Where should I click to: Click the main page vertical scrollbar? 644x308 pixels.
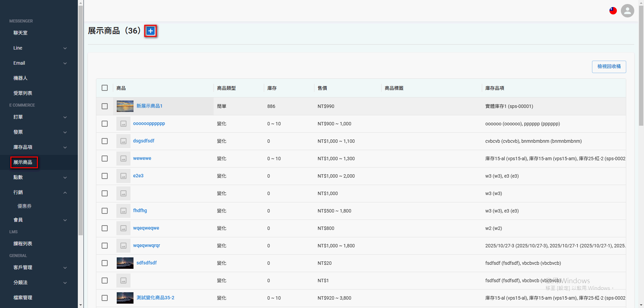pos(641,65)
